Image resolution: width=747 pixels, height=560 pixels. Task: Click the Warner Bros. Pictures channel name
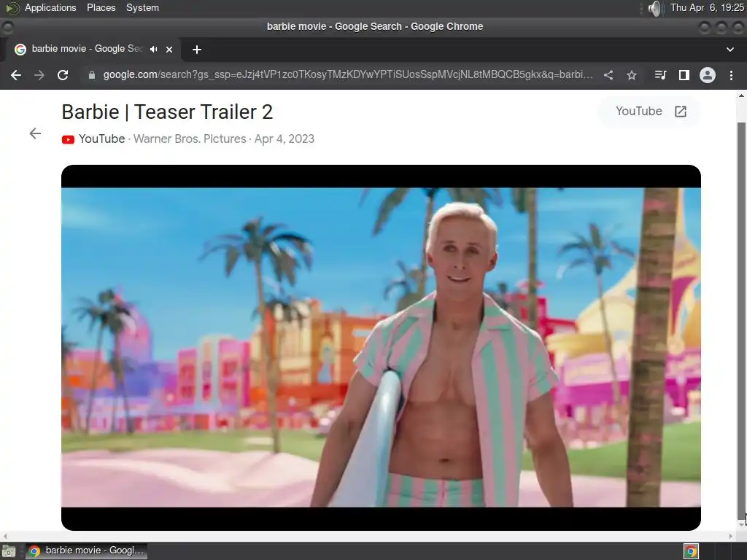click(190, 139)
